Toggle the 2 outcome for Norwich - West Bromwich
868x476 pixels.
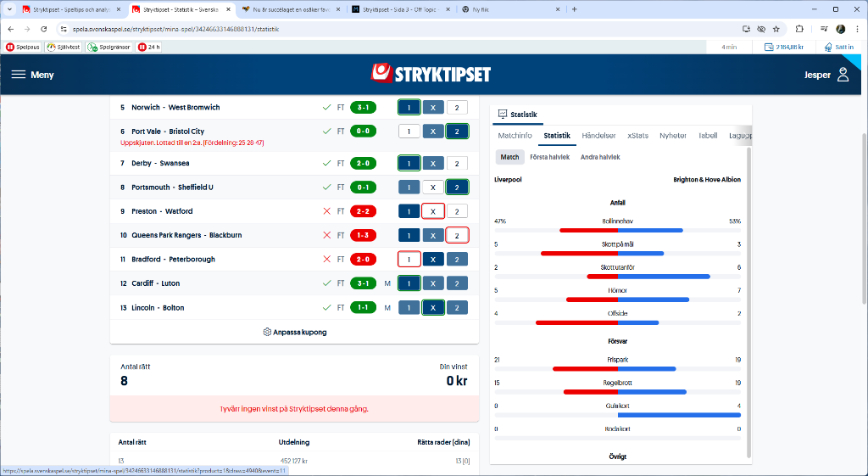(x=457, y=108)
